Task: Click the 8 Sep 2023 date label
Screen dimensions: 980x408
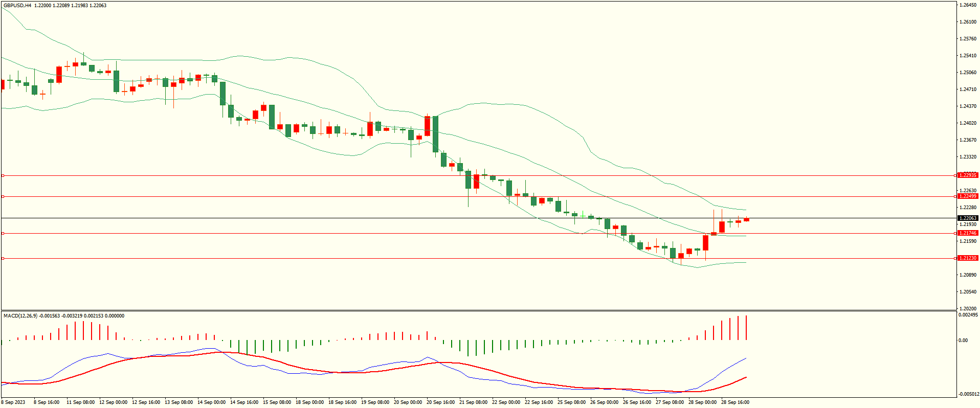Action: tap(13, 402)
